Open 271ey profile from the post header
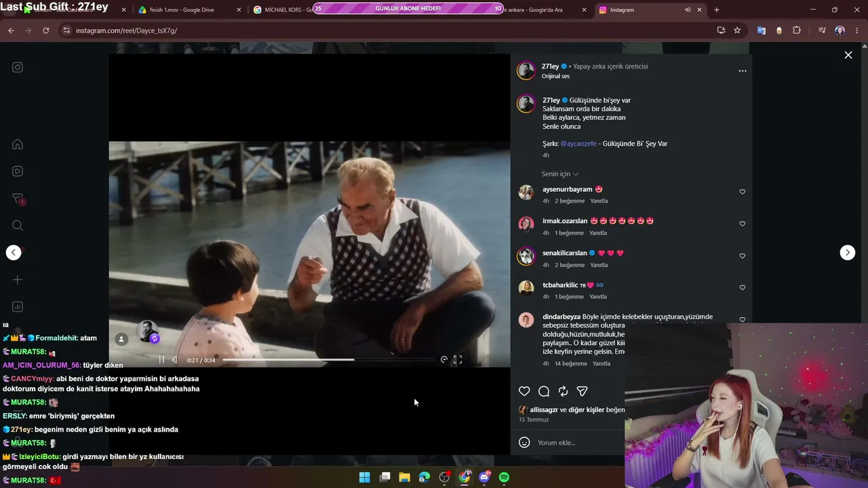The image size is (868, 488). coord(550,66)
